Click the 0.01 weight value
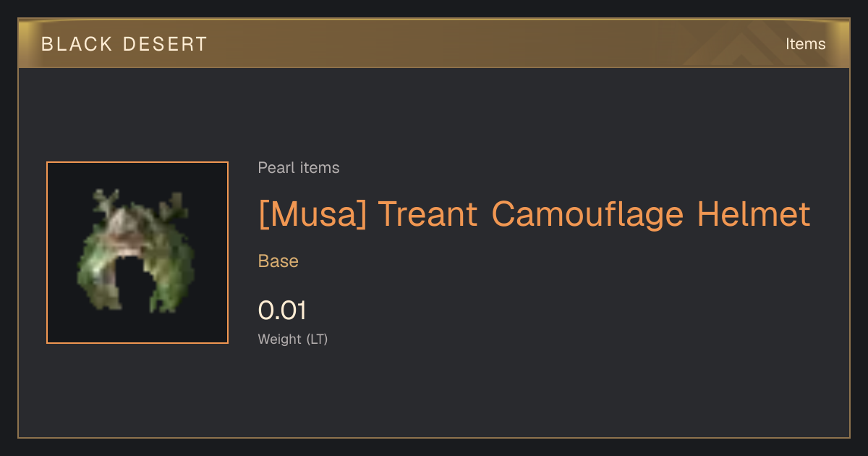Screen dimensions: 868x456 pos(283,311)
